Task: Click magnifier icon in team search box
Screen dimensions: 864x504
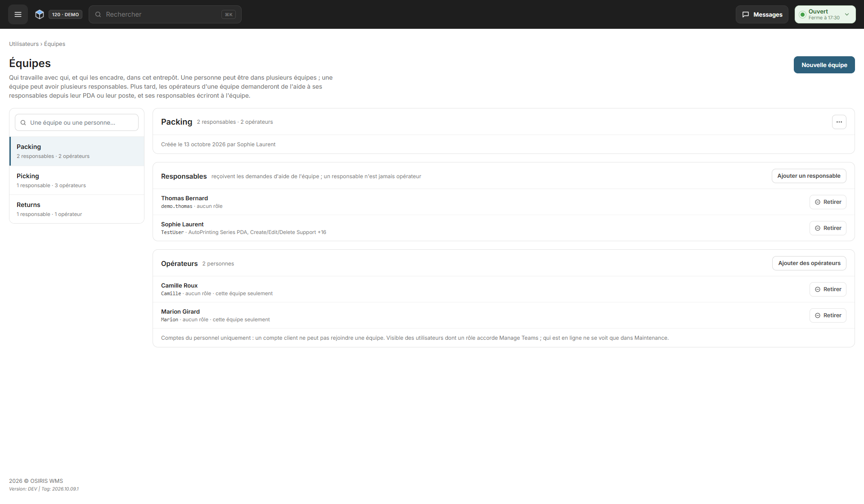Action: tap(23, 122)
